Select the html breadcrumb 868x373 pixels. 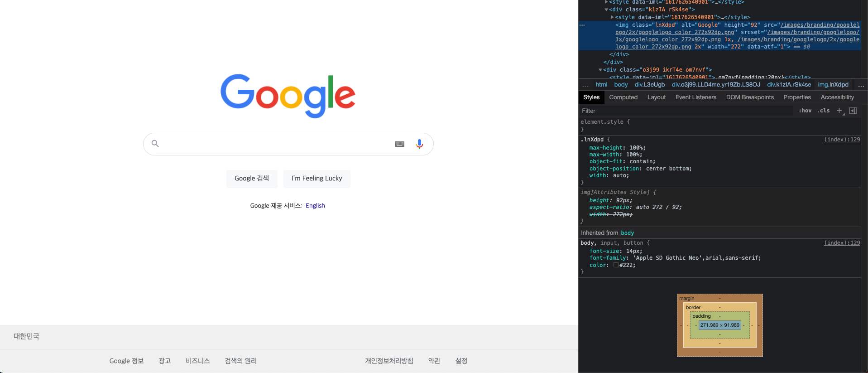[601, 85]
